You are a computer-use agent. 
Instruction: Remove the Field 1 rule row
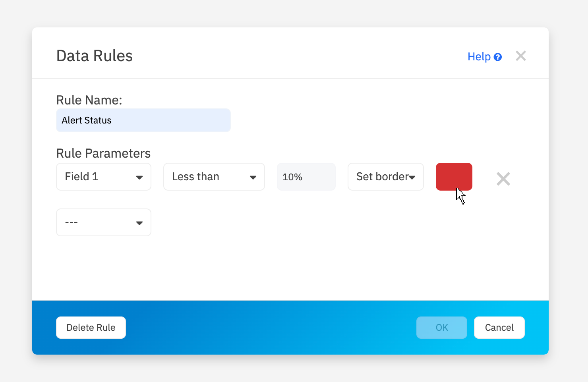click(503, 179)
